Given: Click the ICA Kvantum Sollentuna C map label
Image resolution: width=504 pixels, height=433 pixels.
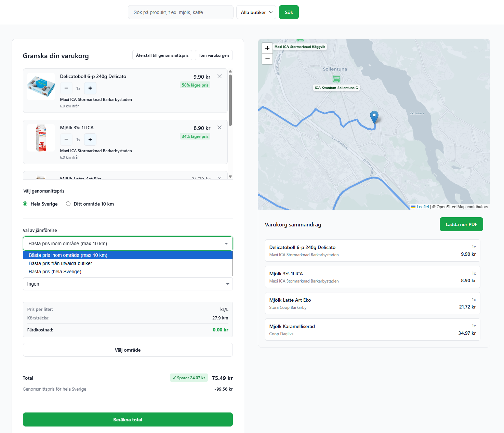Looking at the screenshot, I should click(x=336, y=88).
